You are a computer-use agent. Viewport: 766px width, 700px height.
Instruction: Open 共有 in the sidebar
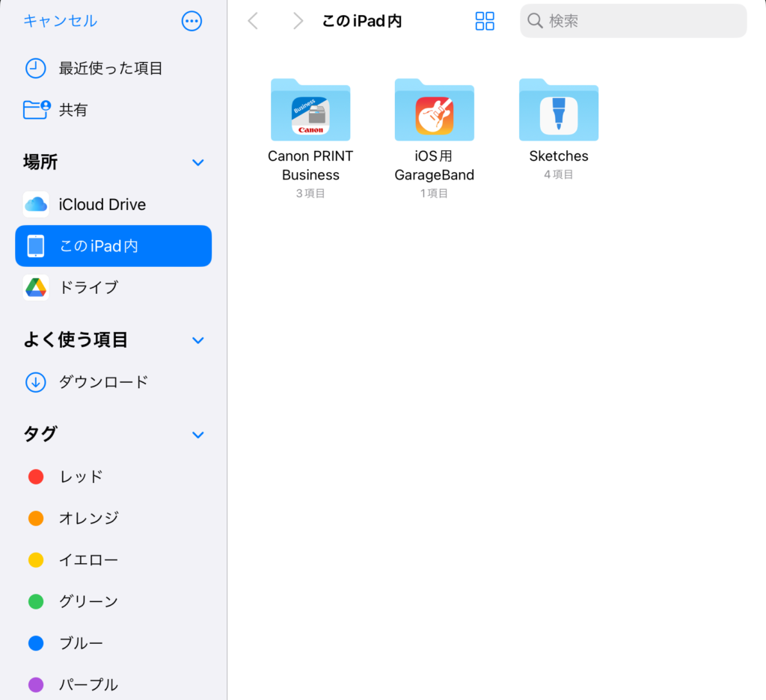[x=73, y=110]
